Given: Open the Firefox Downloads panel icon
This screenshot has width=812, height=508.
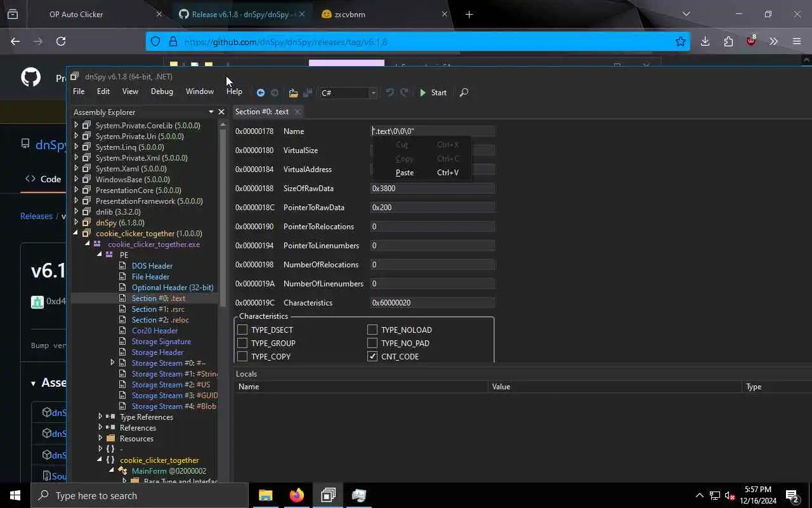Looking at the screenshot, I should tap(705, 41).
